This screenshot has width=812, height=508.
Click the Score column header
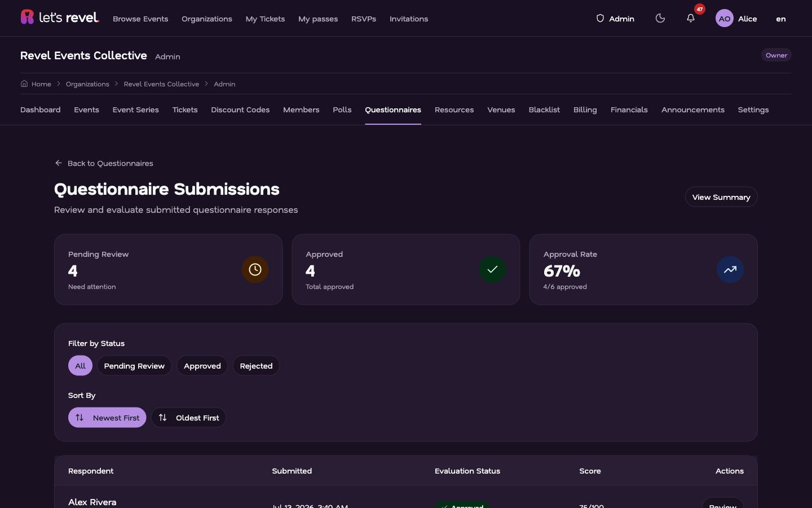(x=590, y=471)
